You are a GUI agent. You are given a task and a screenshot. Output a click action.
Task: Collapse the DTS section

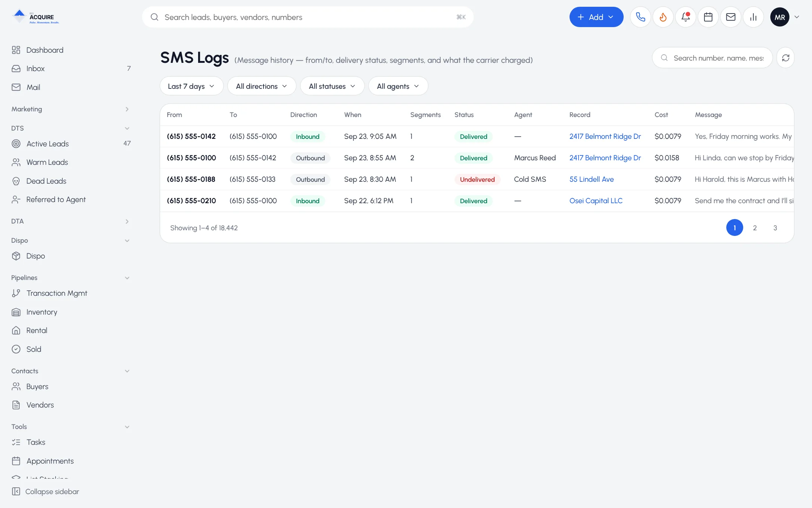coord(71,128)
